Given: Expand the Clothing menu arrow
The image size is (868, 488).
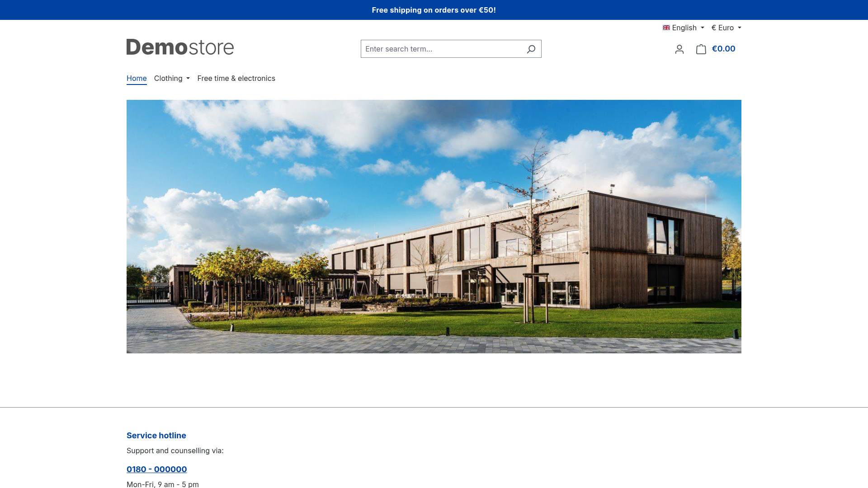Looking at the screenshot, I should [188, 79].
